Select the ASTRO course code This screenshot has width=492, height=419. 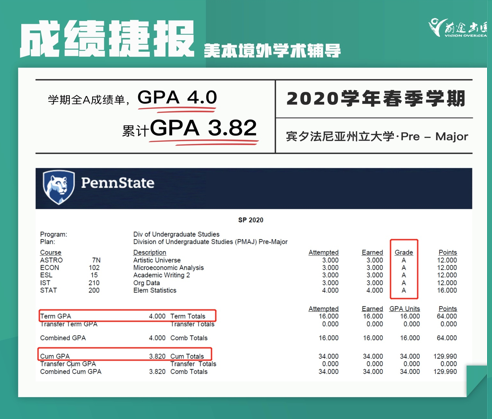coord(51,260)
